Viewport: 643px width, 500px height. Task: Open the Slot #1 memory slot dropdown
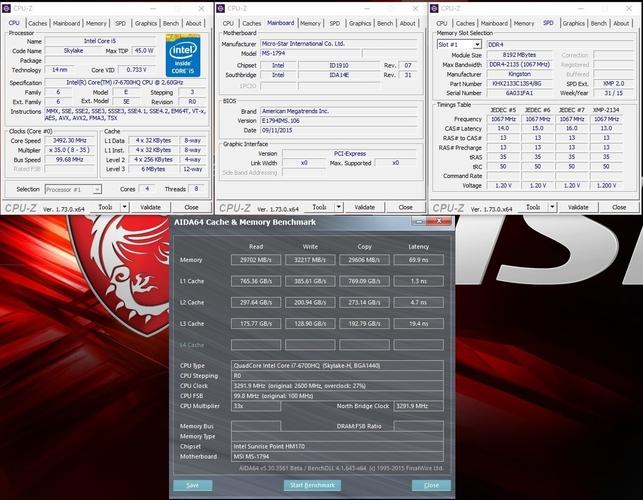[x=460, y=44]
